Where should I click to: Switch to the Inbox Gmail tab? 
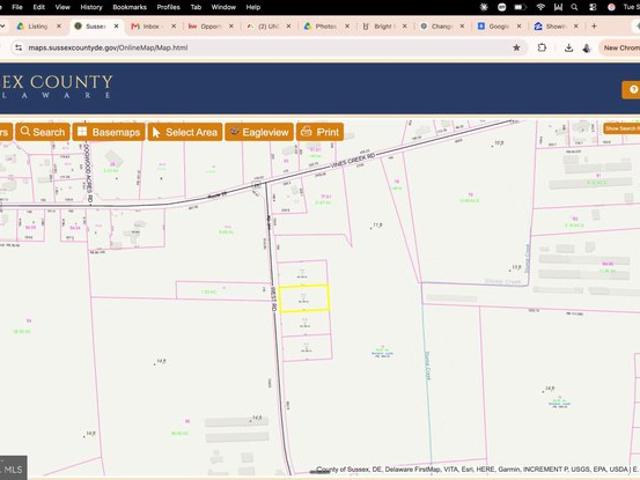(151, 26)
